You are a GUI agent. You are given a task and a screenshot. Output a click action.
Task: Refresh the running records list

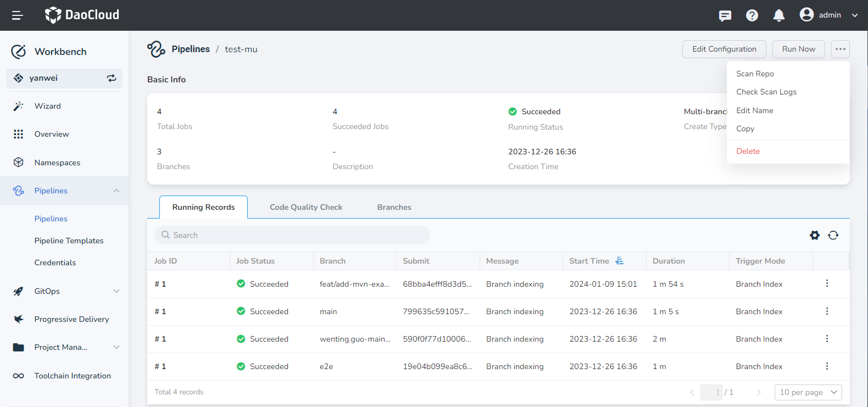click(x=833, y=235)
